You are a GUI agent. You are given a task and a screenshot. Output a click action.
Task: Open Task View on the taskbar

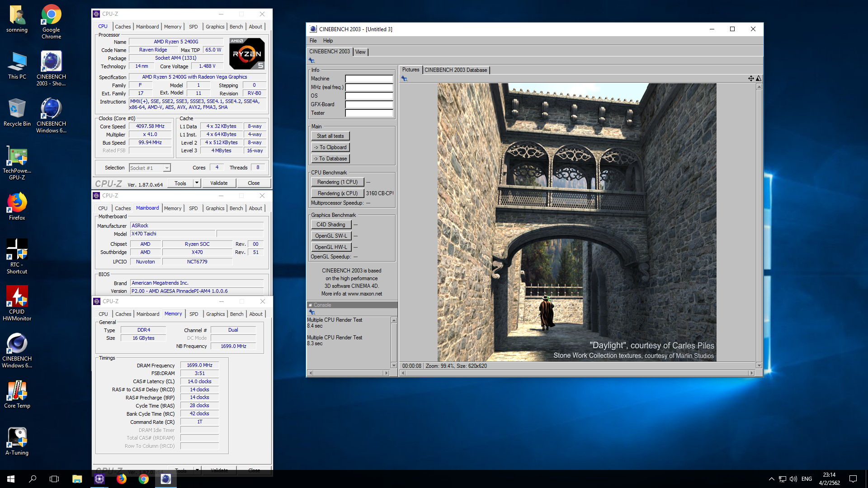tap(54, 479)
